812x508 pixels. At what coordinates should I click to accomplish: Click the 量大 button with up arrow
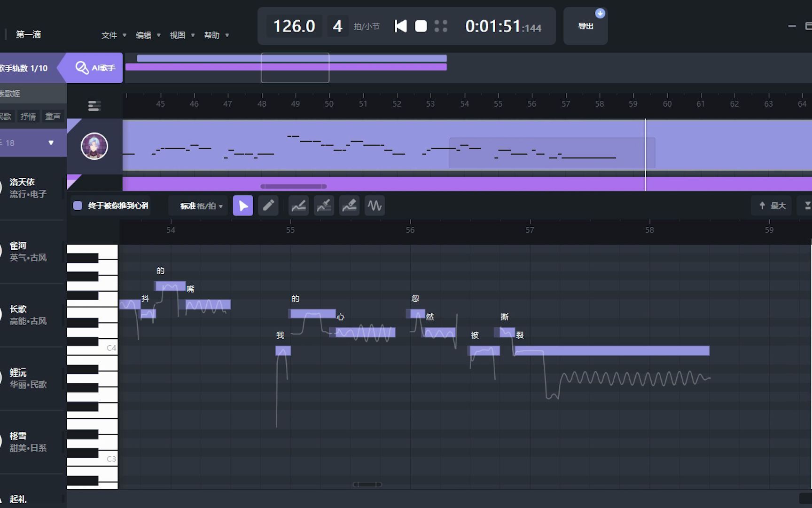pyautogui.click(x=772, y=206)
